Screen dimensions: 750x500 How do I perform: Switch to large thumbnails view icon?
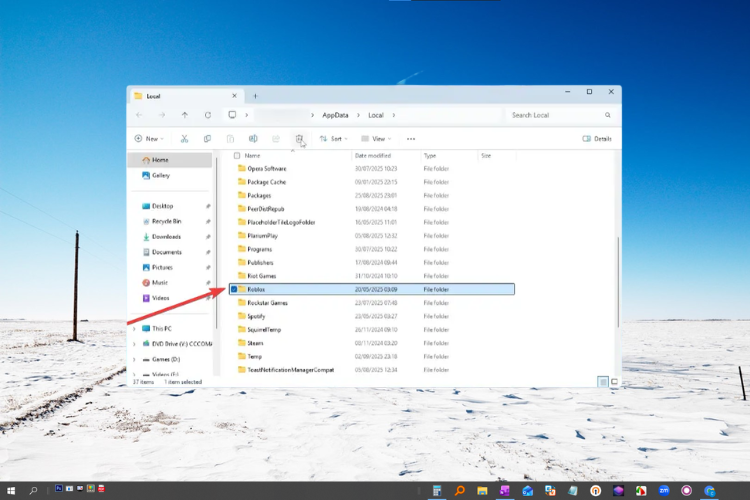614,382
